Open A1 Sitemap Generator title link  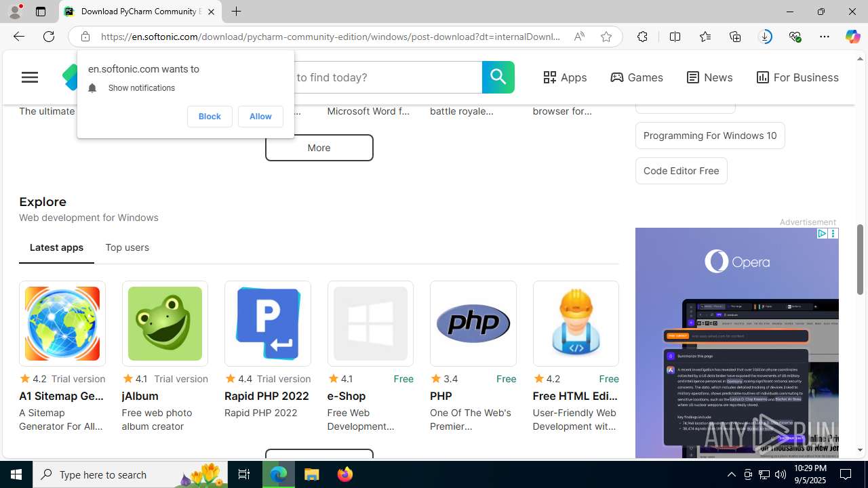[x=62, y=396]
